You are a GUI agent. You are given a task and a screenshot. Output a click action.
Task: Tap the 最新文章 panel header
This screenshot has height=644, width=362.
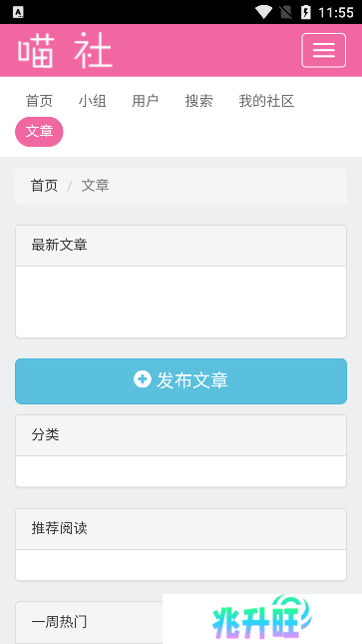(181, 246)
